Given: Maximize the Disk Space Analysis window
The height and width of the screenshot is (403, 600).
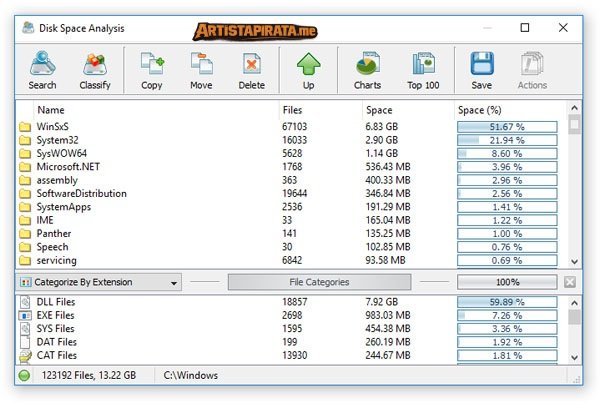Looking at the screenshot, I should [525, 28].
